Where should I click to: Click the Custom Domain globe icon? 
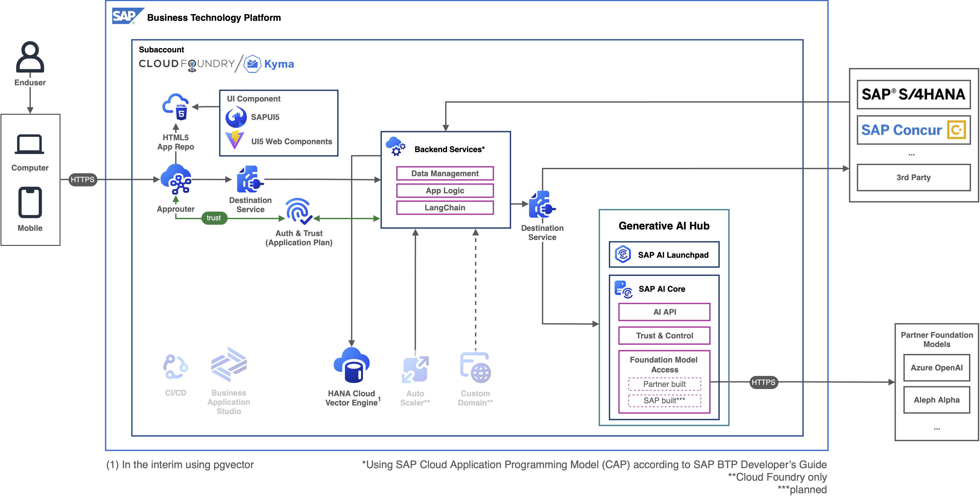coord(476,368)
